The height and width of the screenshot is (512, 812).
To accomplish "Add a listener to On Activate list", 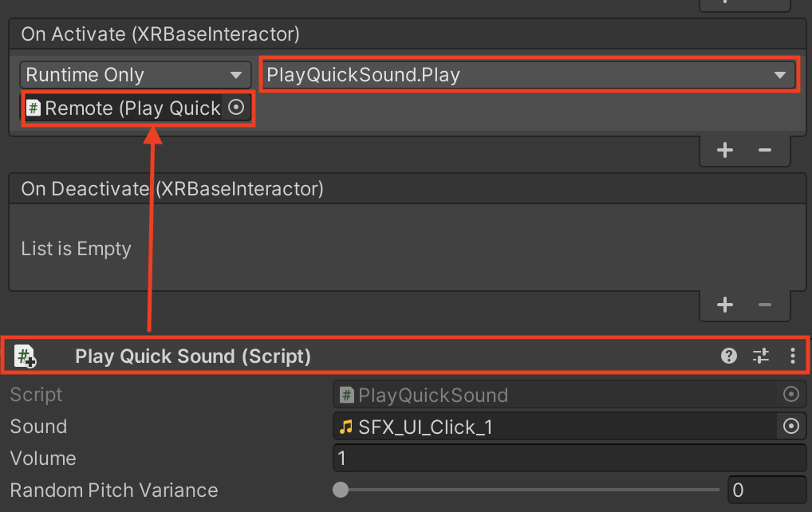I will pyautogui.click(x=725, y=150).
